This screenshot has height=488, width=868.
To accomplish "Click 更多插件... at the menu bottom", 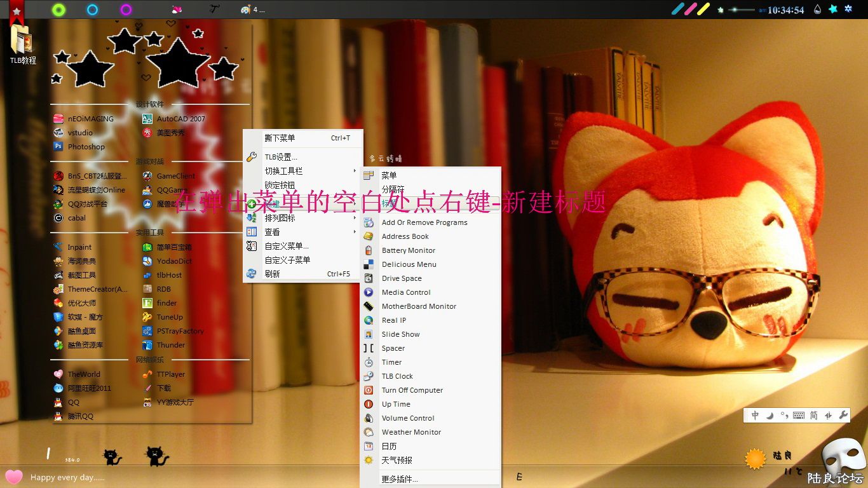I will [x=400, y=479].
